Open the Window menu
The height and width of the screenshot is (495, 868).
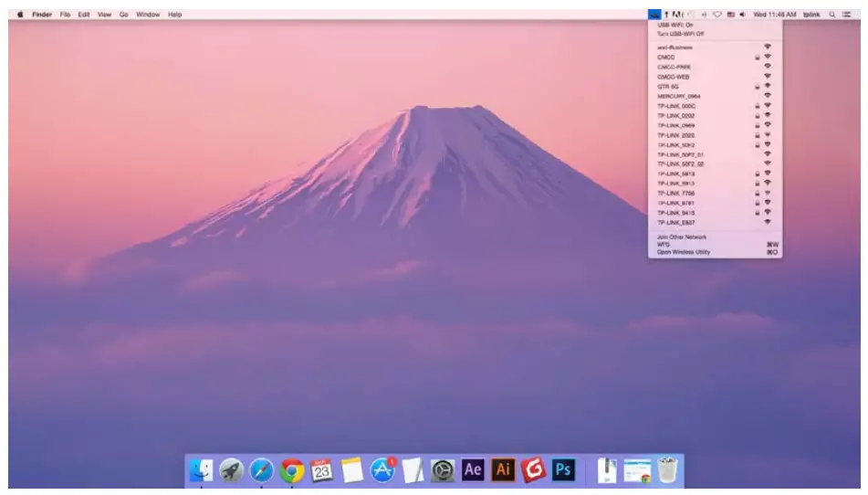click(x=148, y=15)
